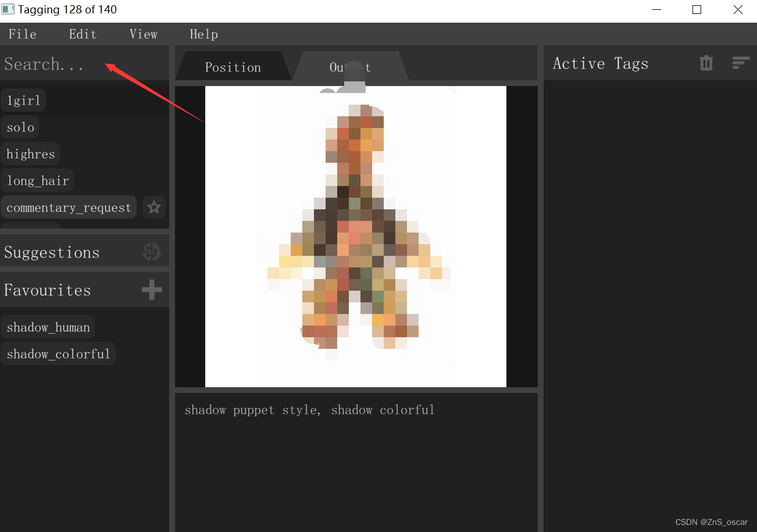Clear all Active Tags using the trash icon

click(706, 63)
